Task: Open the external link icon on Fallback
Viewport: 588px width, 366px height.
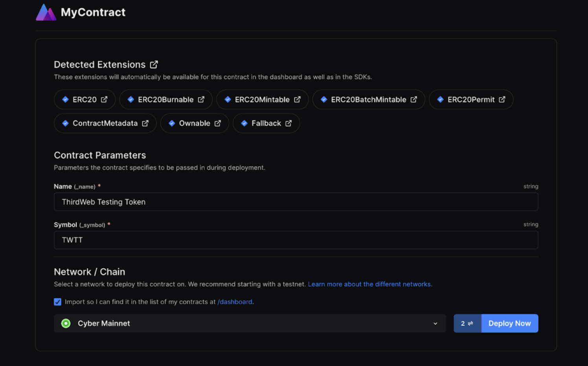Action: pyautogui.click(x=288, y=123)
